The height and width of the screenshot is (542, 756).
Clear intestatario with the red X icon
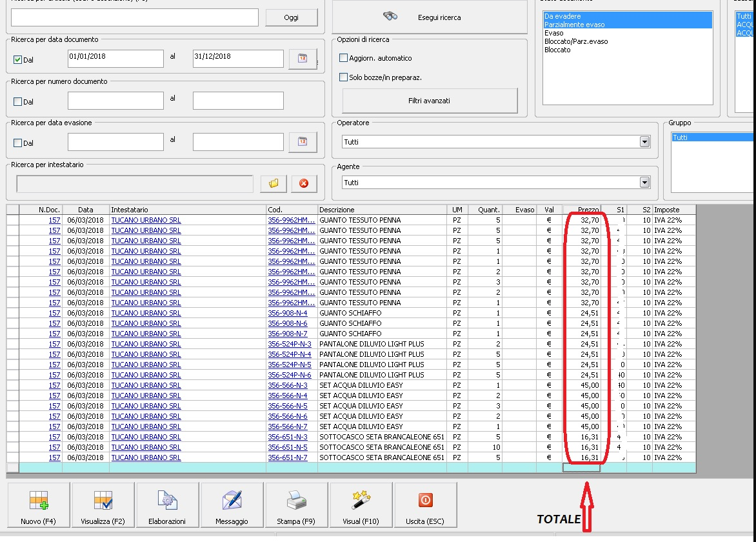(x=304, y=183)
